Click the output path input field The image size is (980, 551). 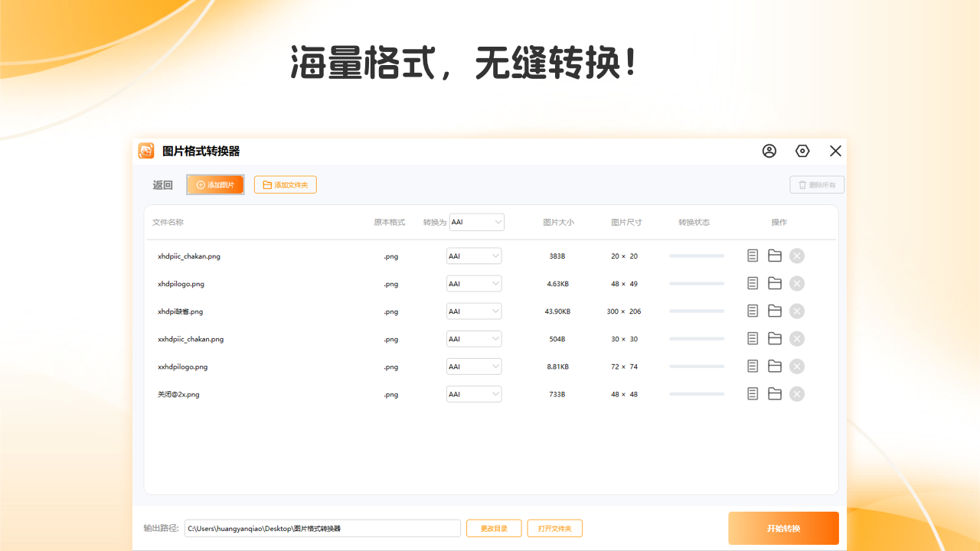point(322,528)
